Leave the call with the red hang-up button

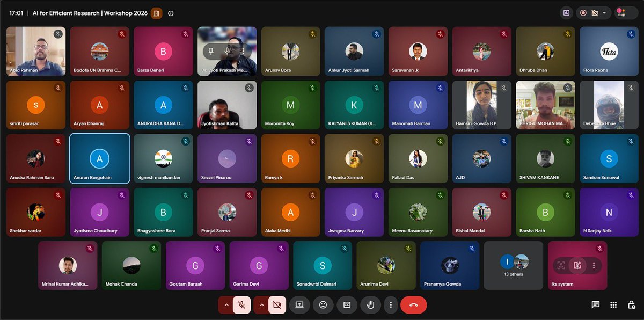[414, 305]
